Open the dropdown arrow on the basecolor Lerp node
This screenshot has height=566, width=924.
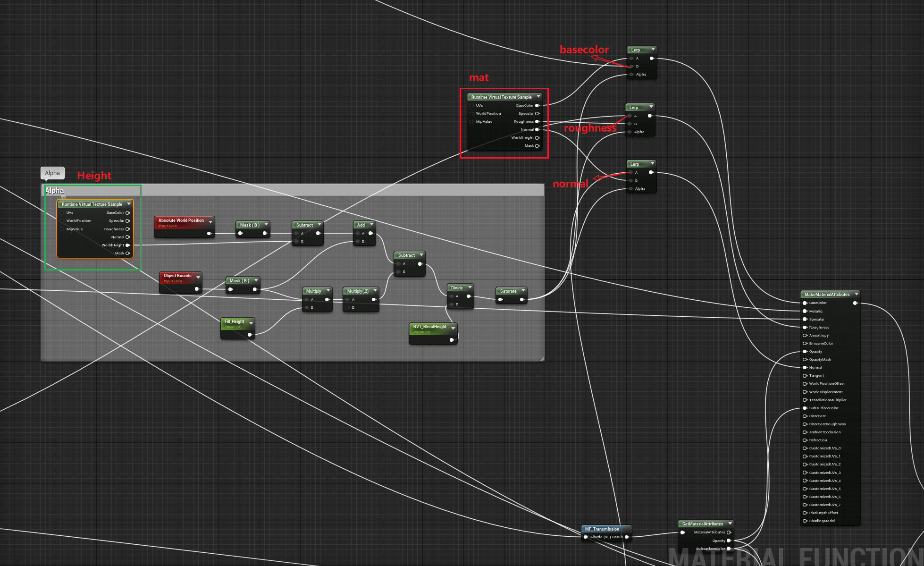[653, 50]
